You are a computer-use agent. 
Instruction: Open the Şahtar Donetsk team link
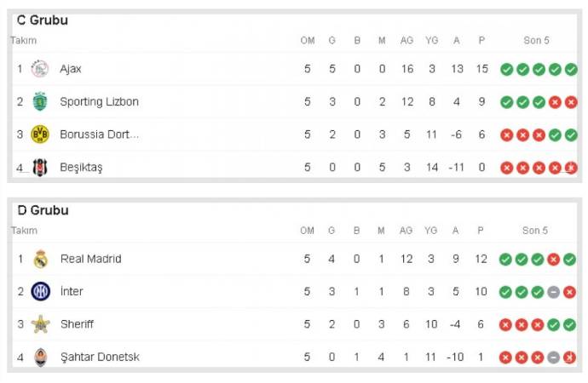click(100, 357)
